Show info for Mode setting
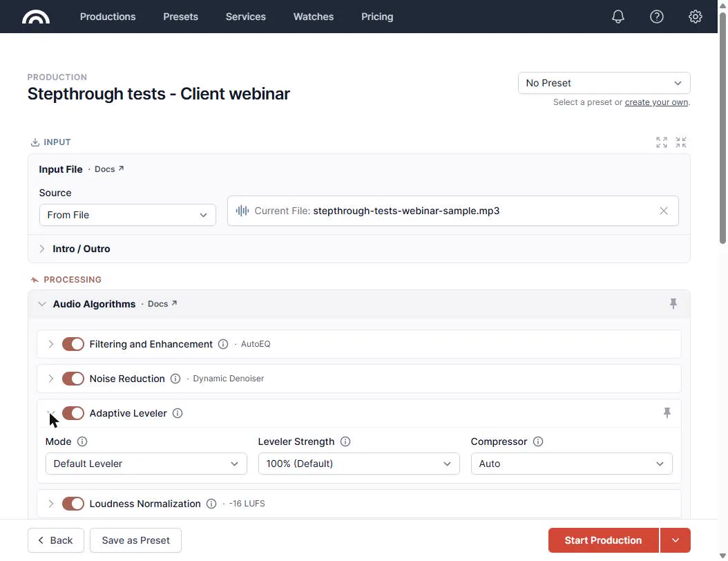 click(x=82, y=441)
